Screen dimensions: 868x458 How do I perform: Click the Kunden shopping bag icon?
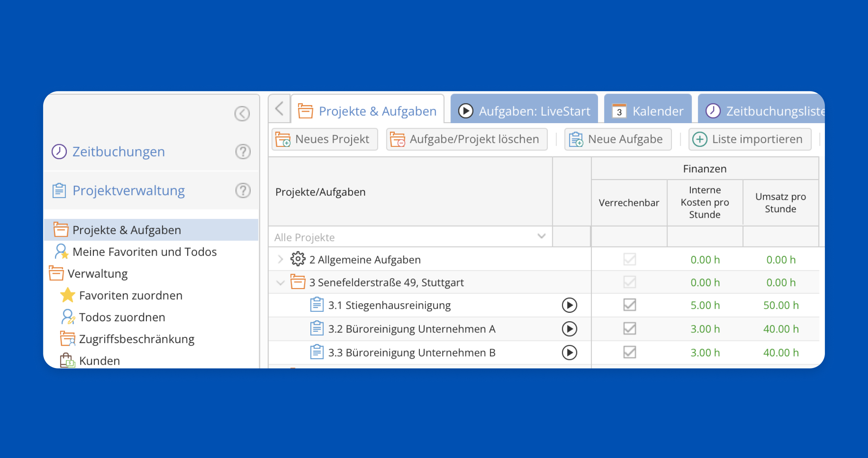pyautogui.click(x=67, y=361)
